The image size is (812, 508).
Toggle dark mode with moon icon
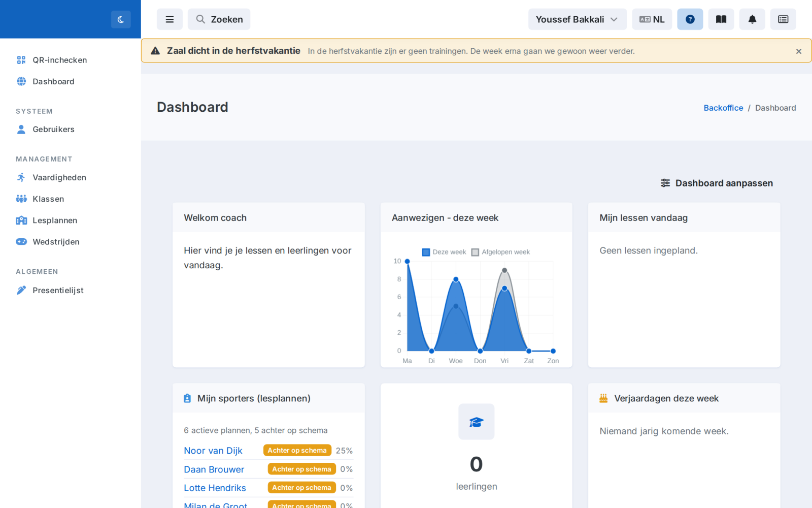(x=121, y=19)
